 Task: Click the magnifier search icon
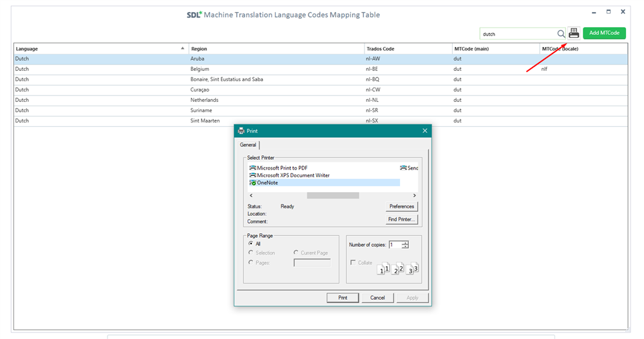561,34
